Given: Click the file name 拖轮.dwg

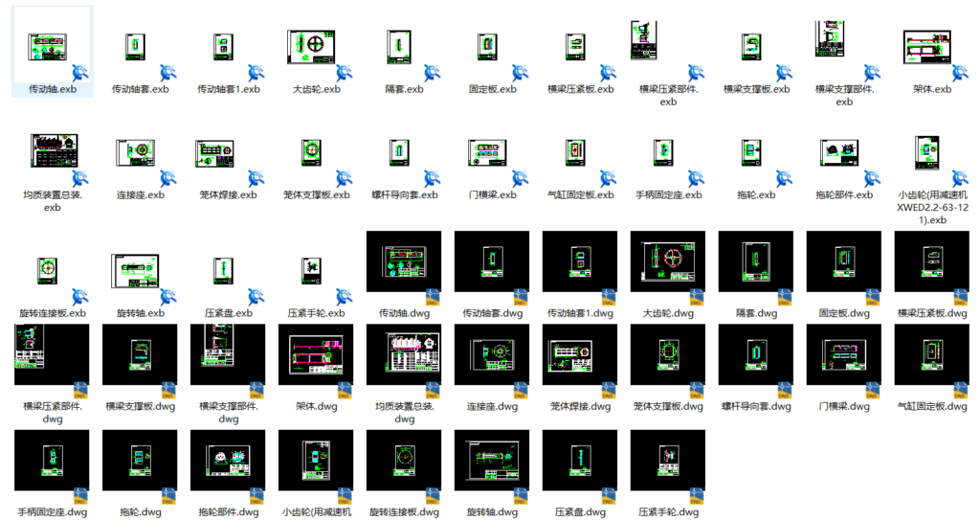Looking at the screenshot, I should pos(140,512).
